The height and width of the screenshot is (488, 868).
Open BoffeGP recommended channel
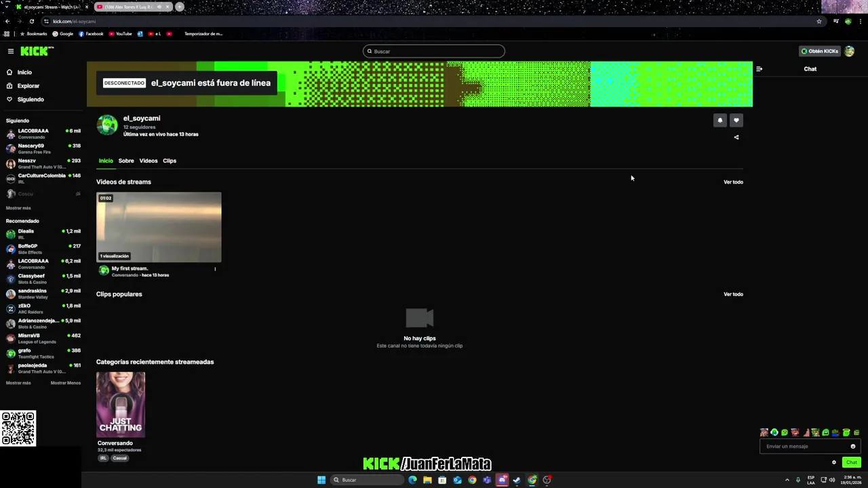(x=43, y=249)
